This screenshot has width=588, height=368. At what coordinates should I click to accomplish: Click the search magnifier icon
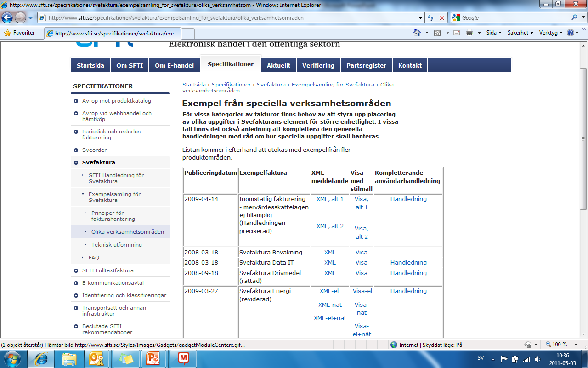(575, 17)
